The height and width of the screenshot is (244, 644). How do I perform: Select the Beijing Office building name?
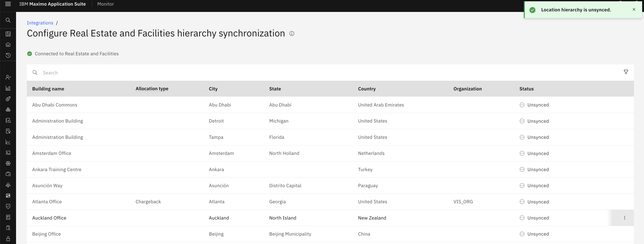46,234
